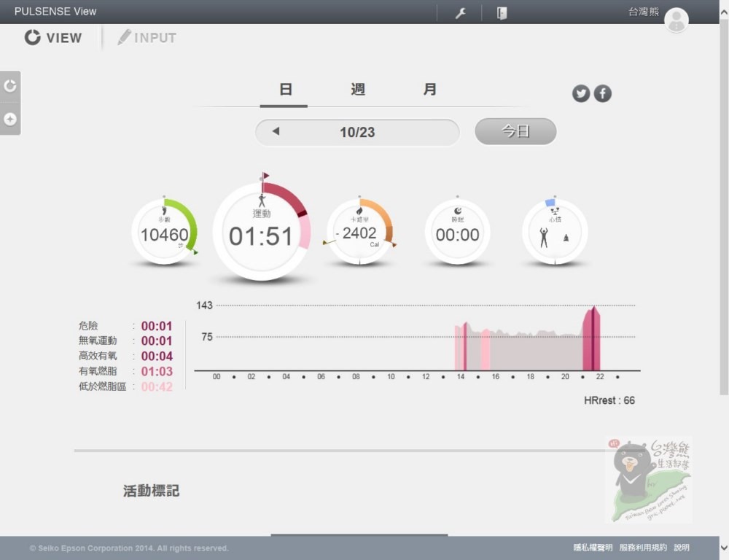
Task: Click the logout door icon
Action: 502,13
